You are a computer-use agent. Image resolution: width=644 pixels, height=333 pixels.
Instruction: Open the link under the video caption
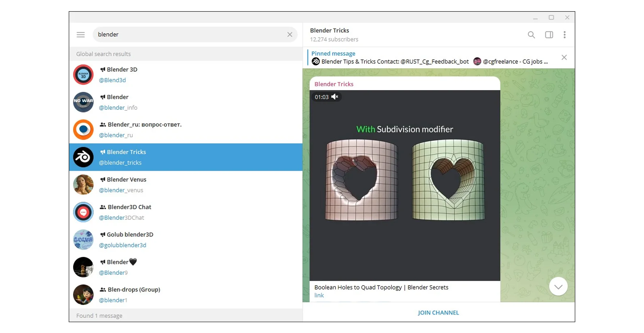[x=319, y=295]
